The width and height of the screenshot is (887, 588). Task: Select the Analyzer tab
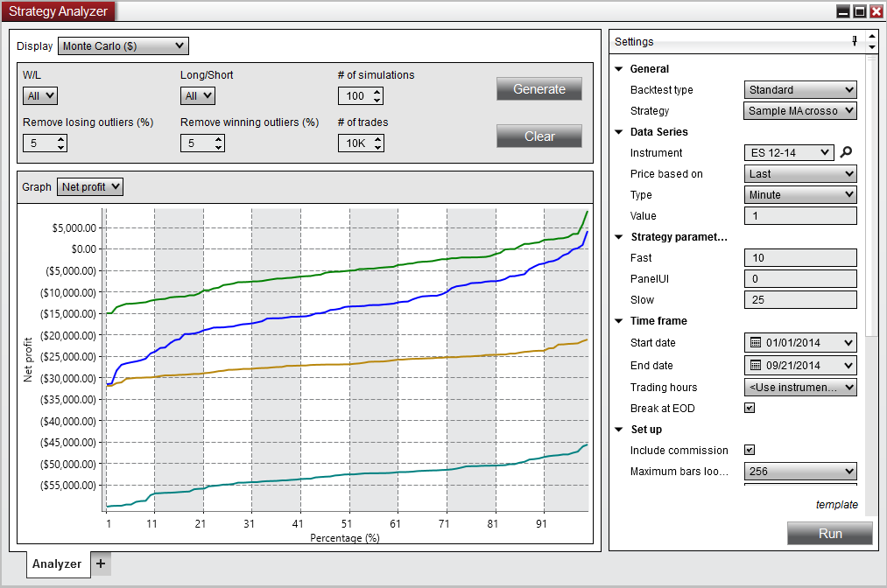pyautogui.click(x=55, y=563)
